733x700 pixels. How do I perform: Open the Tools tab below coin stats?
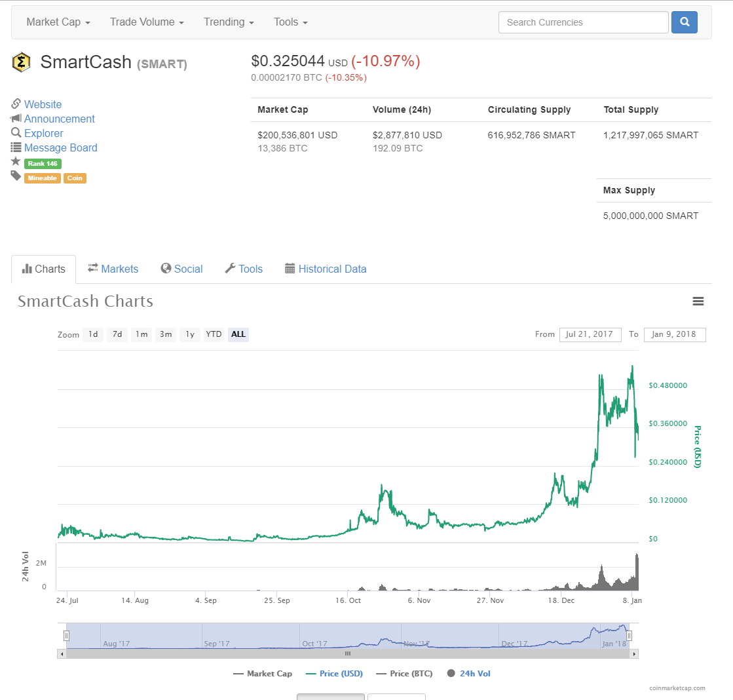244,269
